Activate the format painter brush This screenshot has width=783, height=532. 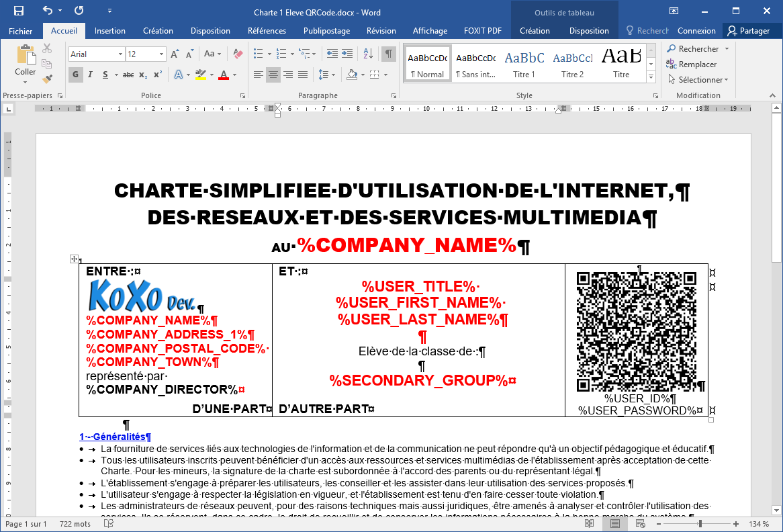click(47, 79)
